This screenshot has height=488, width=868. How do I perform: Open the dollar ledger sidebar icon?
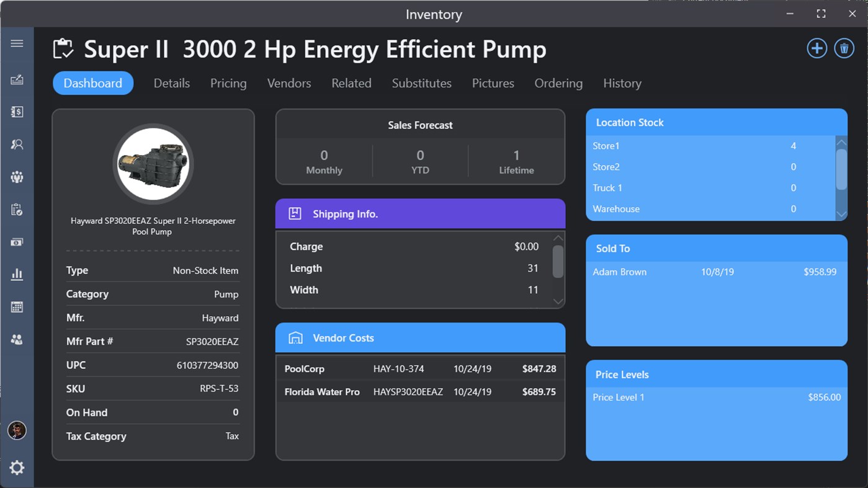(x=17, y=112)
